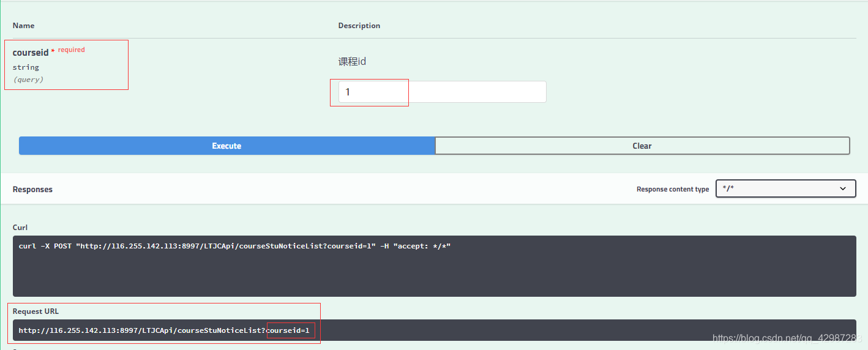Click the Request URL label
868x350 pixels.
(x=36, y=311)
